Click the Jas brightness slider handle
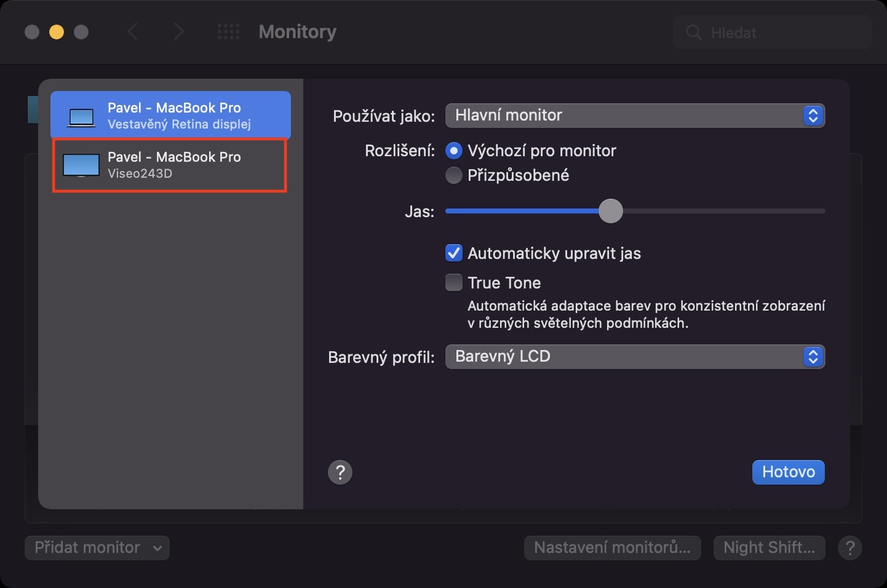Screen dimensions: 887x588 611,211
